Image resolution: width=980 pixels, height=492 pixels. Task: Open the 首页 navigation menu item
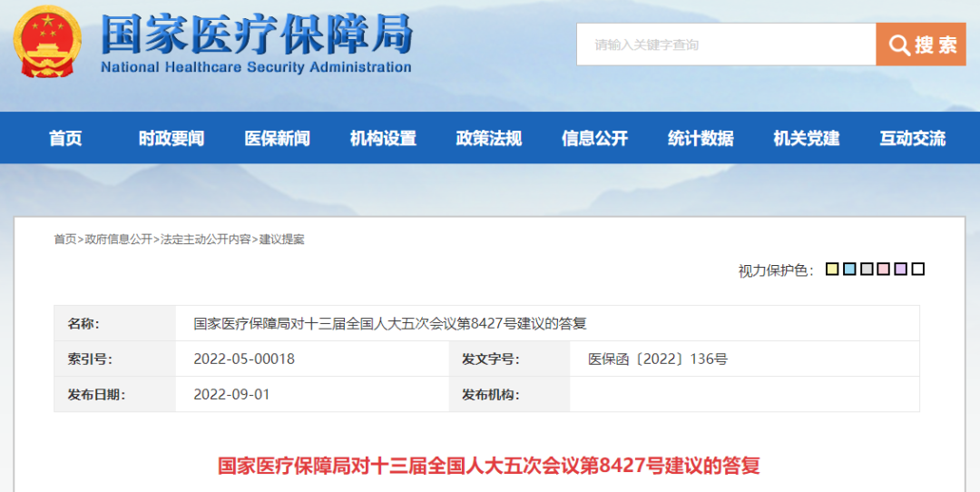click(65, 139)
